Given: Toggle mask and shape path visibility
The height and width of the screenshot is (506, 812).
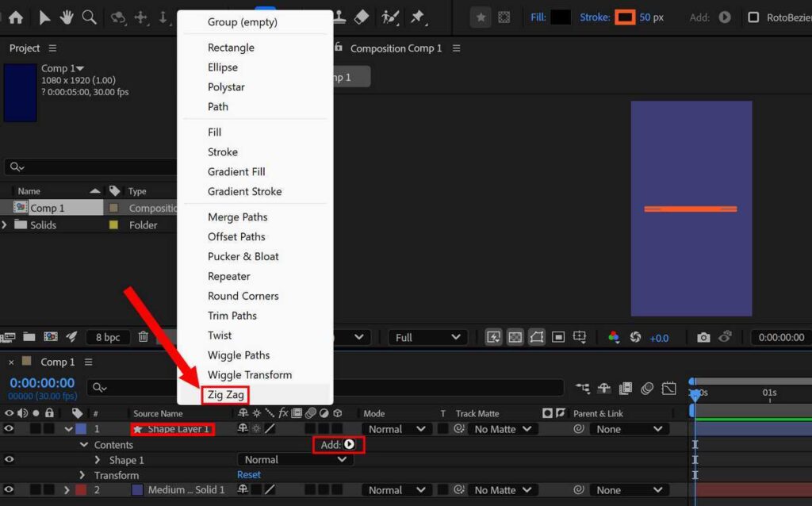Looking at the screenshot, I should (x=537, y=337).
